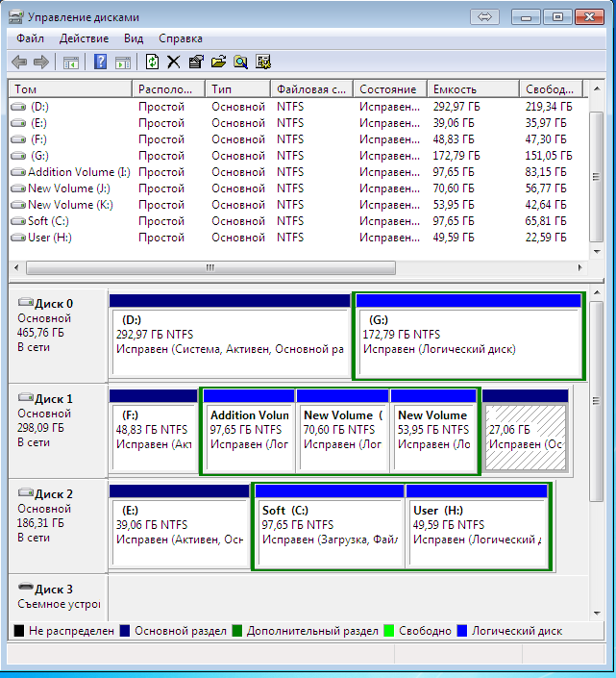Screen dimensions: 616x678
Task: Select the User (H:) 49,59 ГБ partition block
Action: [x=478, y=525]
